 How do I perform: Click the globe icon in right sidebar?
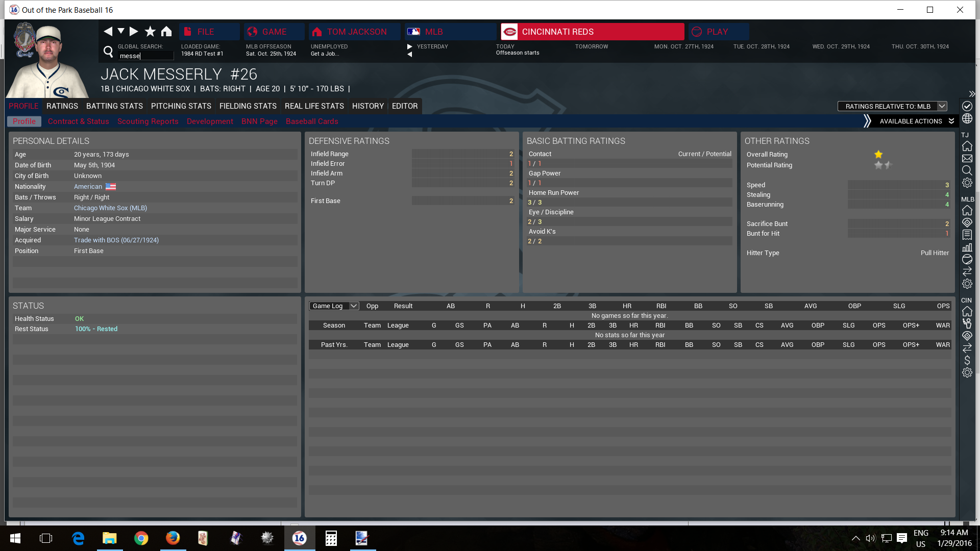point(967,118)
